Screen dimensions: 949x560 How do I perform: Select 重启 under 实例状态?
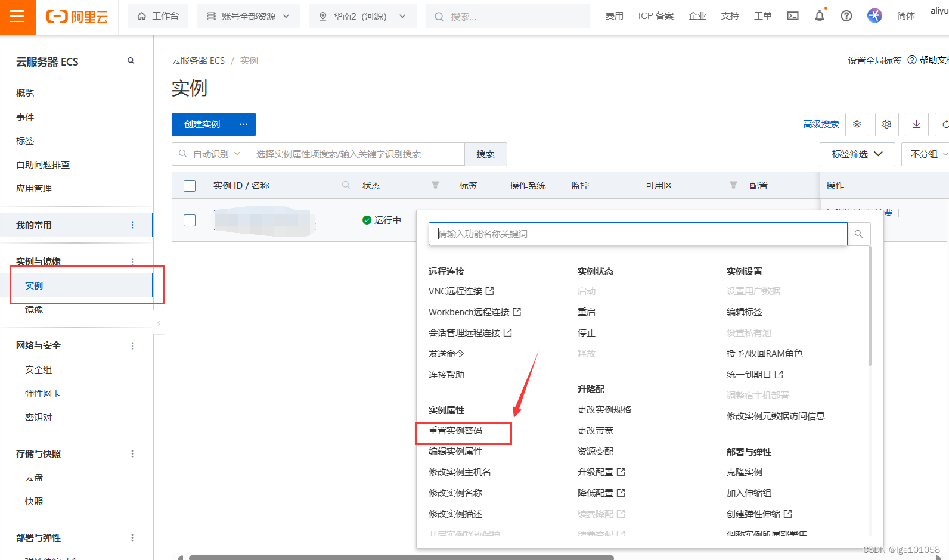587,312
